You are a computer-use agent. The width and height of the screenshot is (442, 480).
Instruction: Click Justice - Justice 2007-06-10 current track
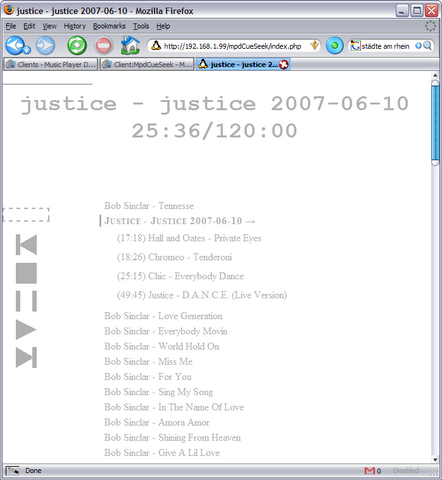pyautogui.click(x=179, y=221)
